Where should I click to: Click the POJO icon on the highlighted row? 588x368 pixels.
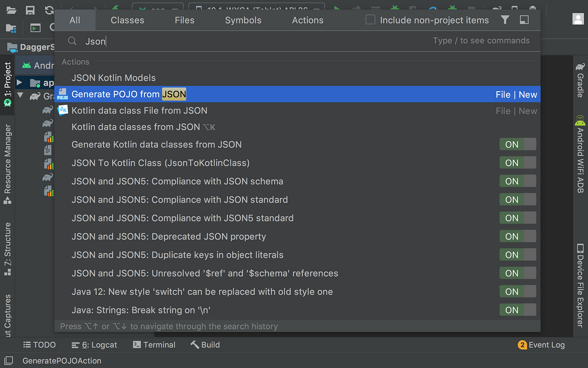(x=63, y=94)
